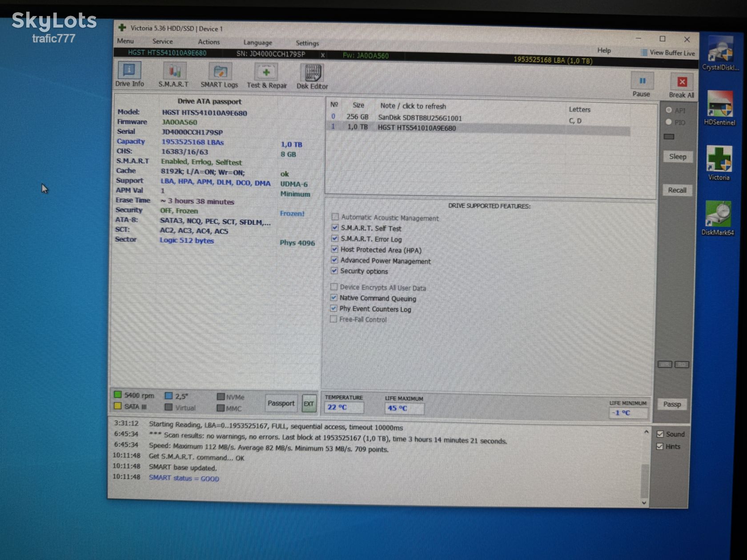This screenshot has height=560, width=747.
Task: Open the Language menu
Action: [x=258, y=43]
